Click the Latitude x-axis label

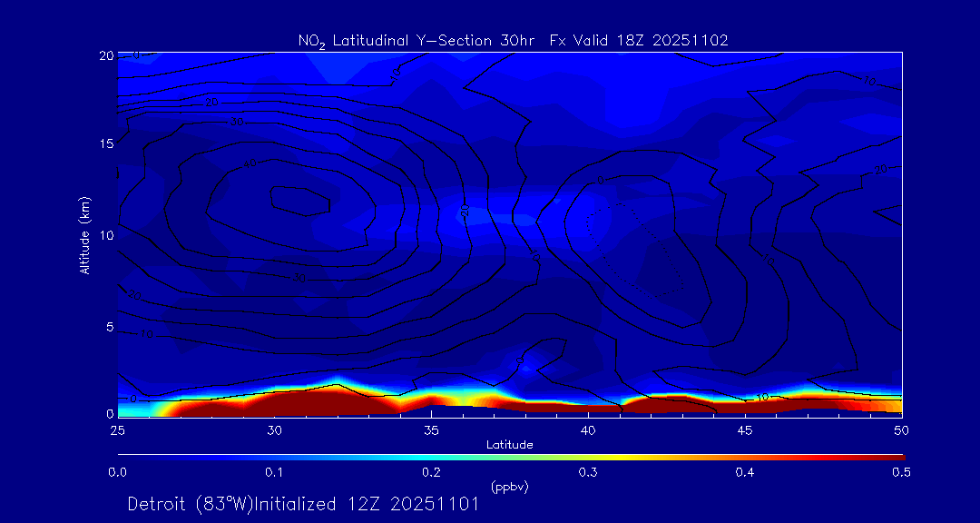pyautogui.click(x=509, y=445)
